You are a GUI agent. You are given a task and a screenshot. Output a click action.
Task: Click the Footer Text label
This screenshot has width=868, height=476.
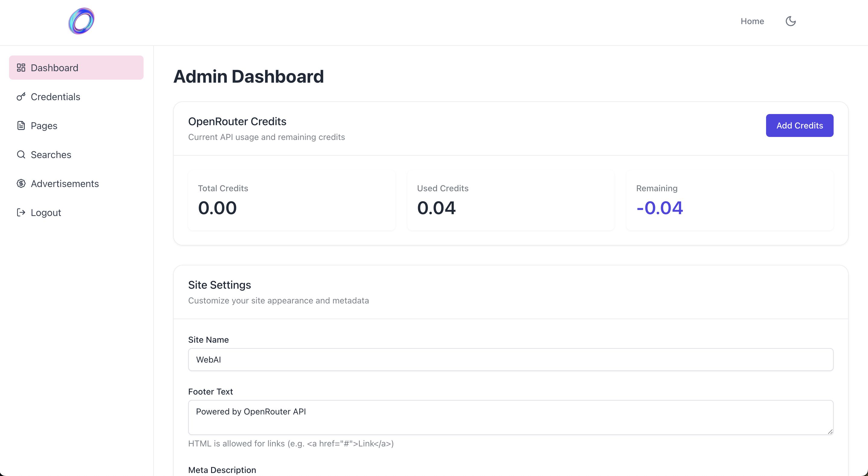[x=210, y=392]
